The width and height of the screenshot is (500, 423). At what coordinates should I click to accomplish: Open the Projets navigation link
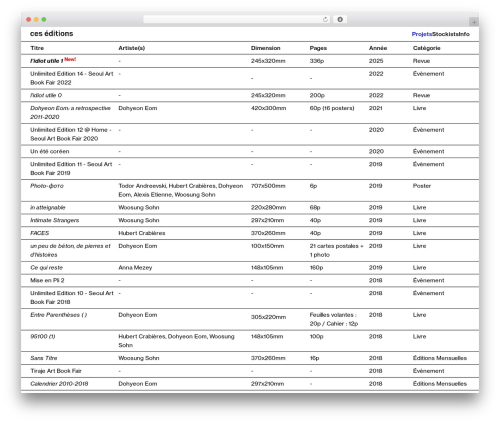[422, 34]
